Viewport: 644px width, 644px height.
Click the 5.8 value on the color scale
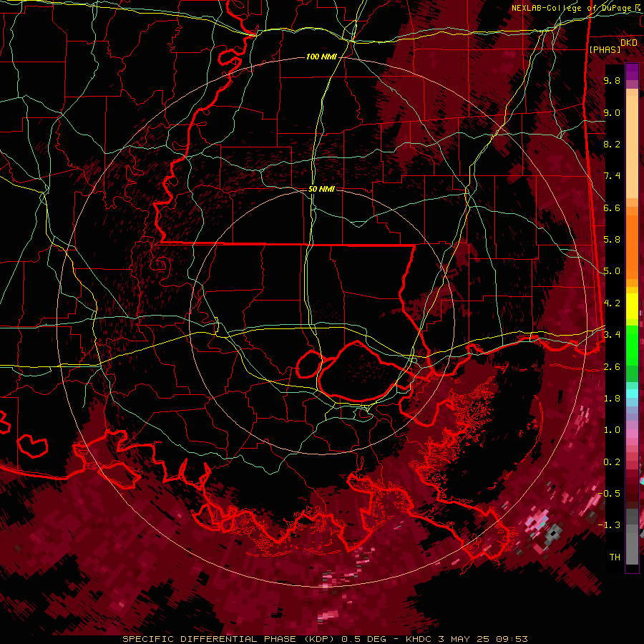612,239
